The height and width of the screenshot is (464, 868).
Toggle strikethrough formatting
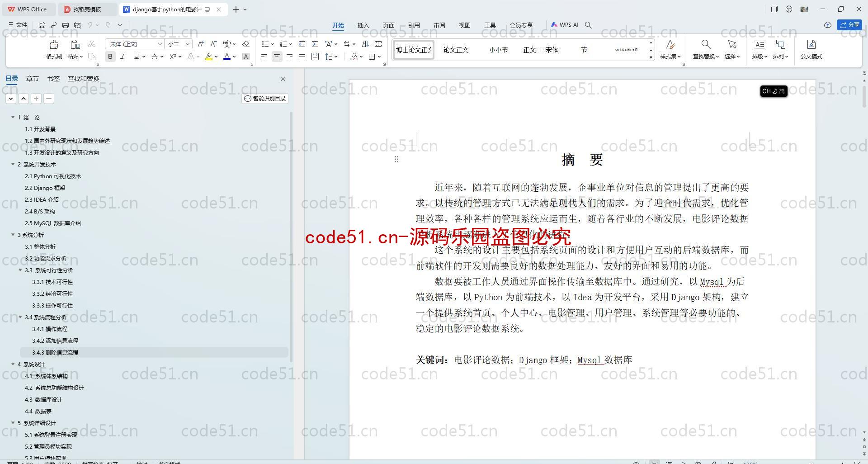pyautogui.click(x=155, y=57)
